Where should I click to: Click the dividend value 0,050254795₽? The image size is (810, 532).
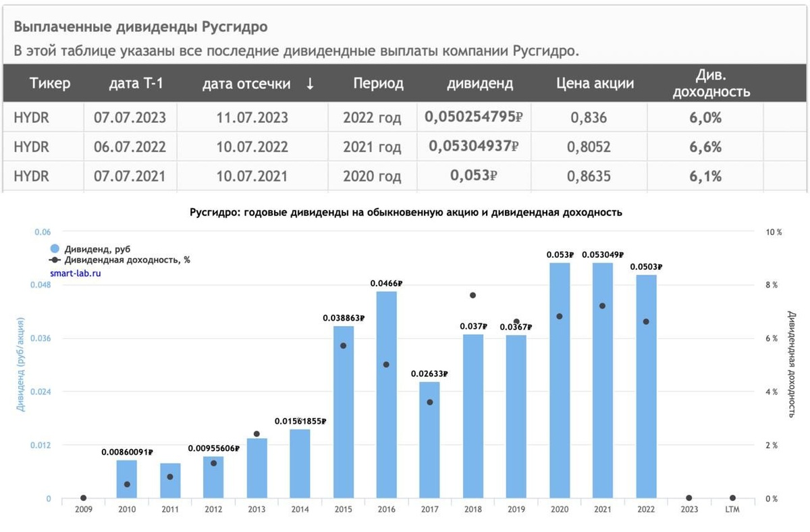[x=474, y=117]
